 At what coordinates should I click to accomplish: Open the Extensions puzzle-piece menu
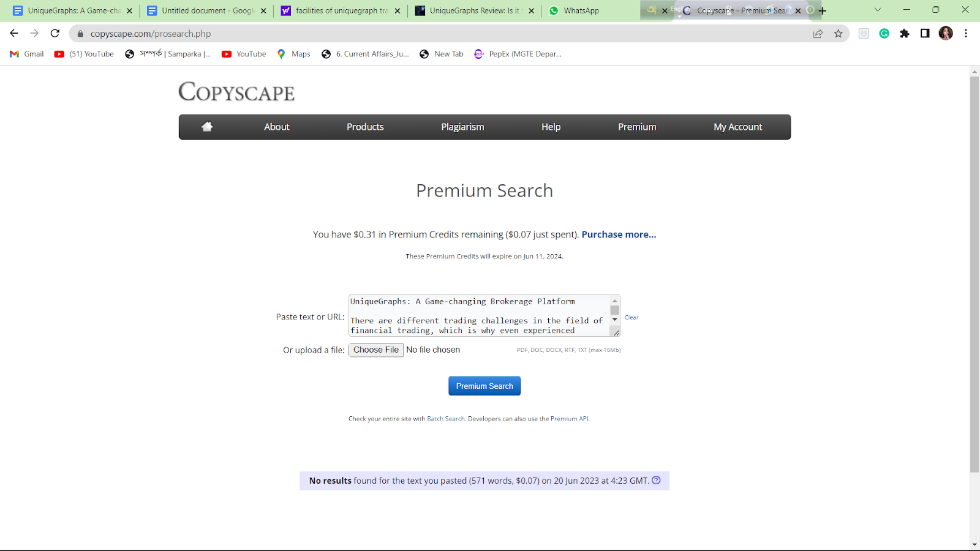[x=905, y=34]
